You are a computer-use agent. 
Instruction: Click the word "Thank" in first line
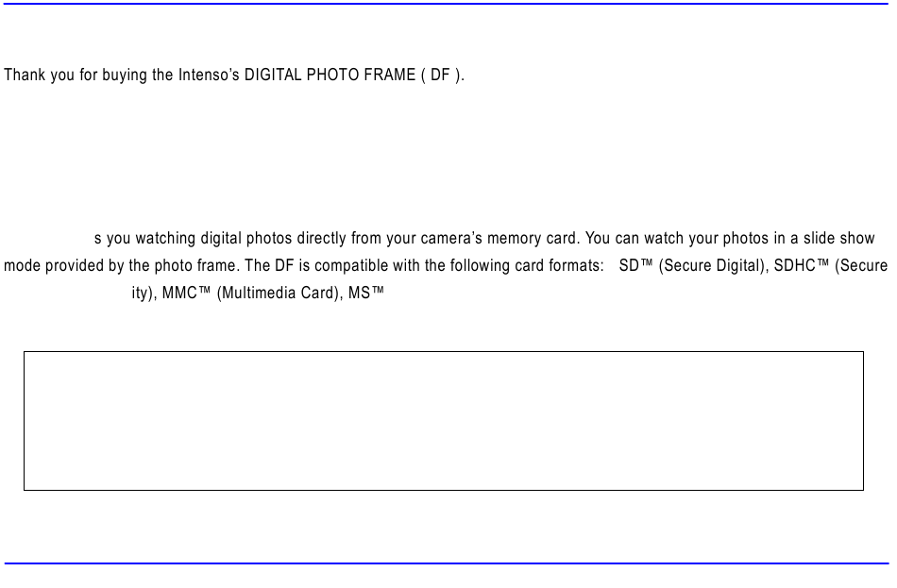coord(25,75)
